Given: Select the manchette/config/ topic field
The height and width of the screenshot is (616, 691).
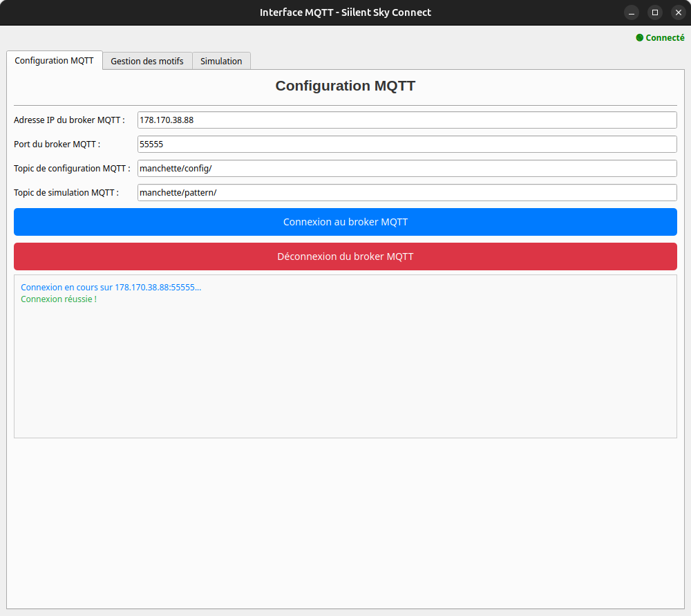Looking at the screenshot, I should pyautogui.click(x=406, y=169).
